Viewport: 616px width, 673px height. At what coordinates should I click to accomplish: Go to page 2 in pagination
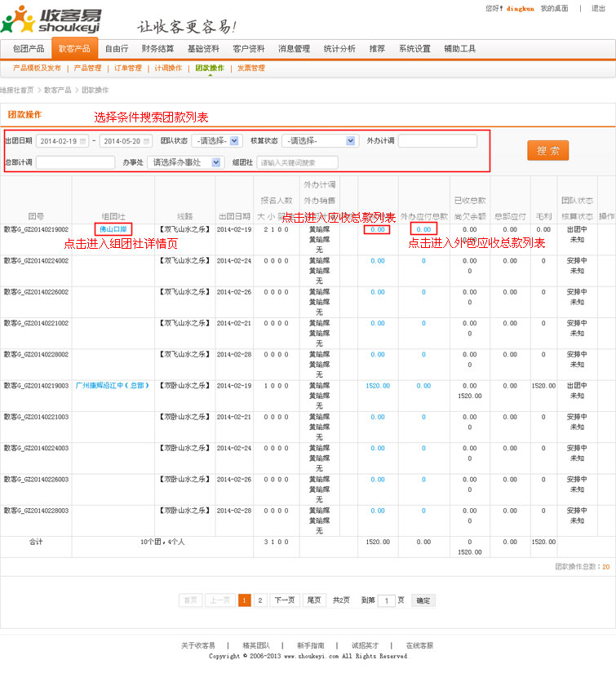[x=260, y=600]
